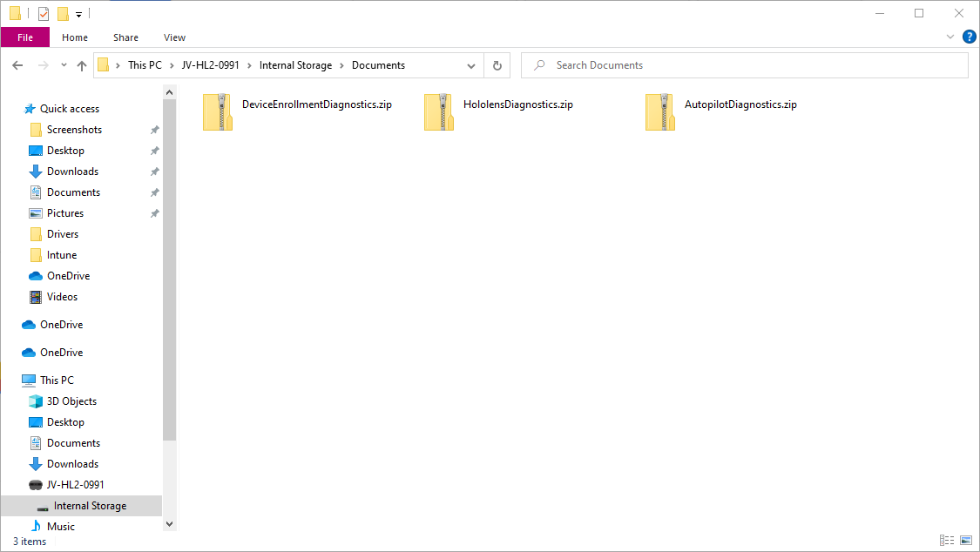The image size is (980, 552).
Task: Open the DeviceEnrollmentDiagnostics.zip archive icon
Action: point(218,111)
